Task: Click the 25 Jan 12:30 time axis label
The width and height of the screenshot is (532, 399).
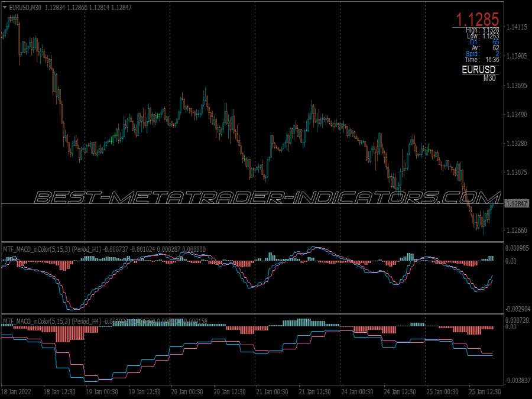Action: [485, 392]
